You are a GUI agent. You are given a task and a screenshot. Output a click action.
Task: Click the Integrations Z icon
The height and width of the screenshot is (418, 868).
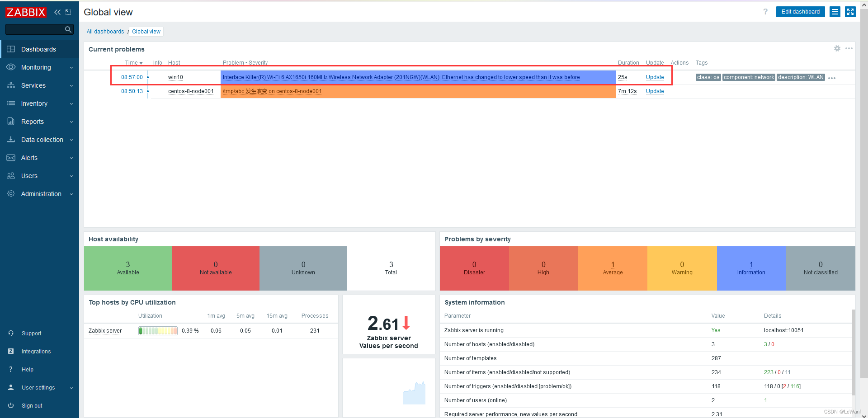click(11, 351)
